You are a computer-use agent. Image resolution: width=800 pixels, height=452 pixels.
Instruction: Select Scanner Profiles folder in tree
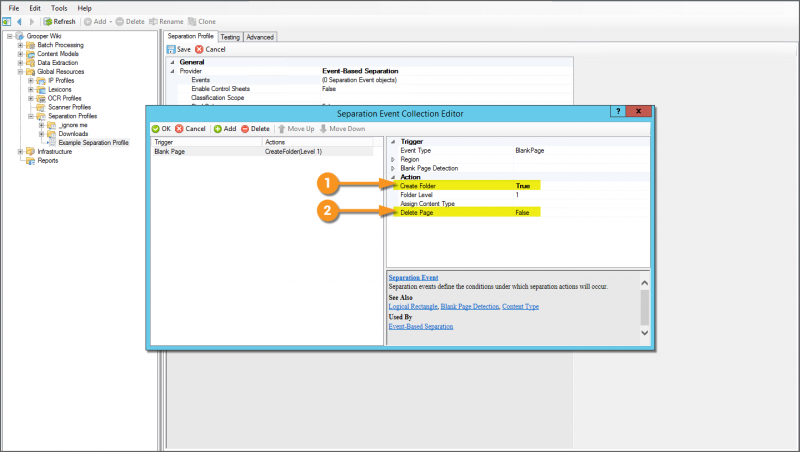pos(69,107)
